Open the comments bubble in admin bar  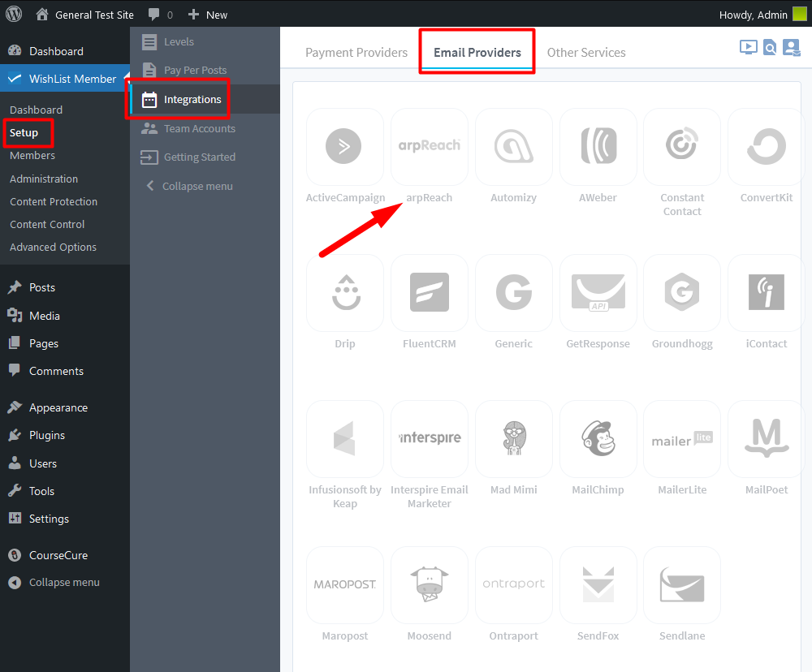click(161, 15)
